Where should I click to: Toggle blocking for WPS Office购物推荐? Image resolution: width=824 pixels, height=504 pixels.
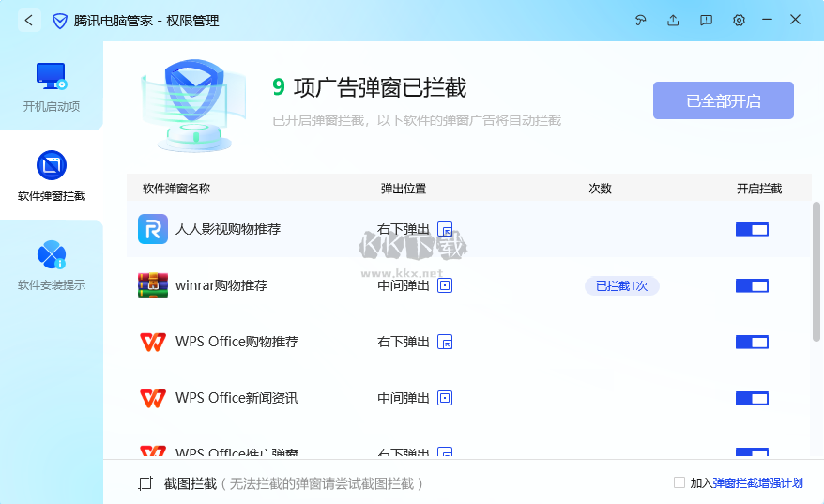[752, 343]
